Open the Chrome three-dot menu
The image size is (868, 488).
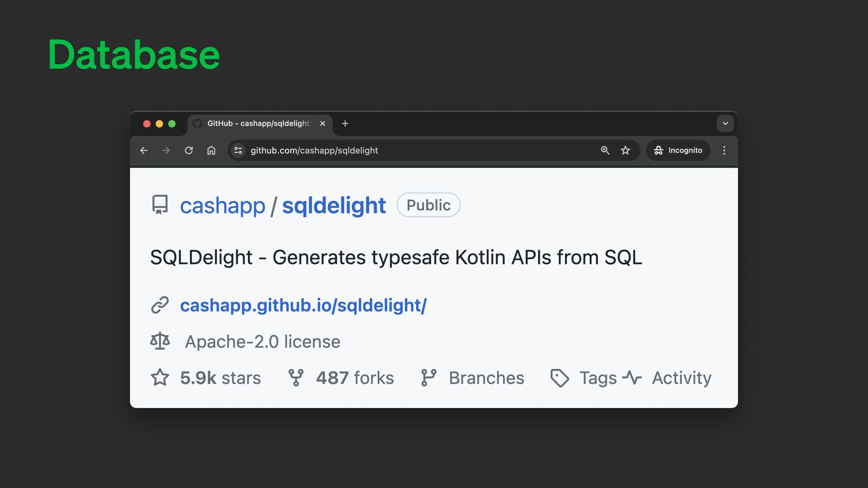pyautogui.click(x=724, y=150)
